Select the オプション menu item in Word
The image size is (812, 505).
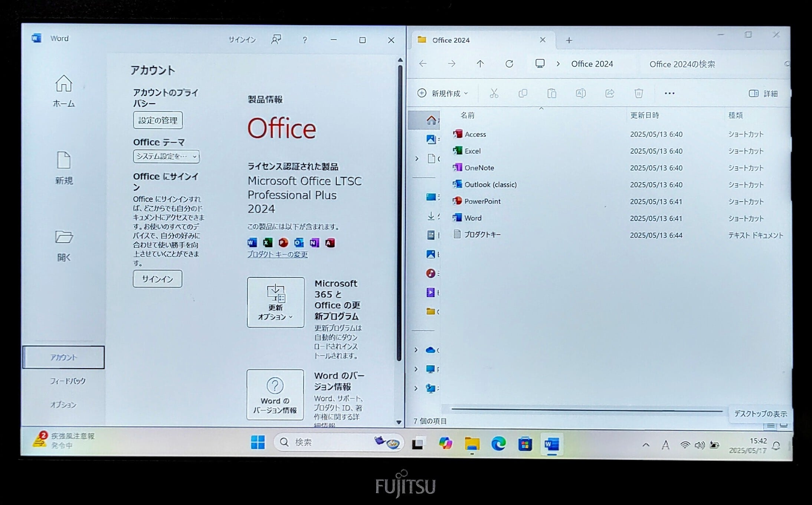(63, 404)
